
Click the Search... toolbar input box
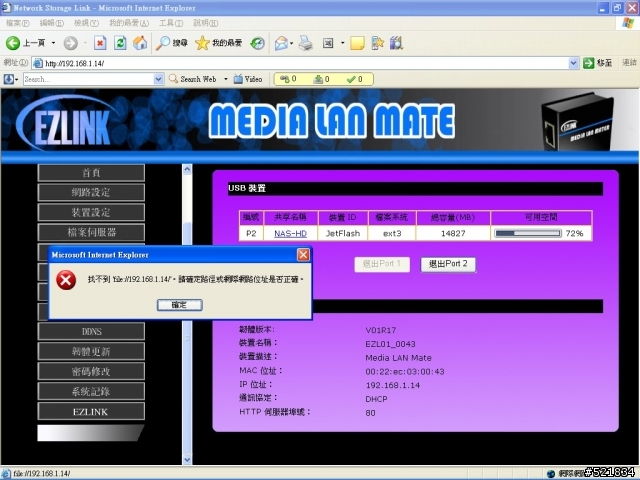[x=88, y=79]
